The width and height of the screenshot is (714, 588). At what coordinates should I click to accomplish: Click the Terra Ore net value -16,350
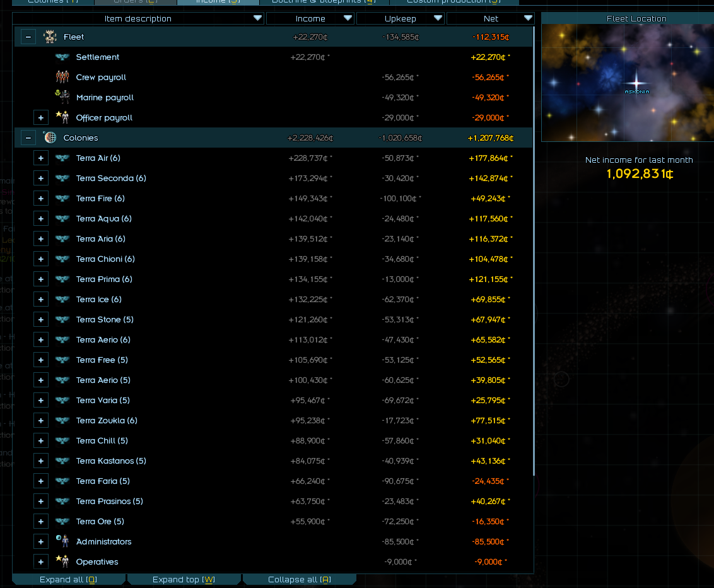pos(488,522)
